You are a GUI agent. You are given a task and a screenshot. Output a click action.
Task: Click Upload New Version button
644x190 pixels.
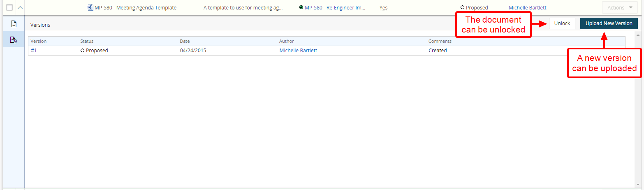(x=609, y=23)
